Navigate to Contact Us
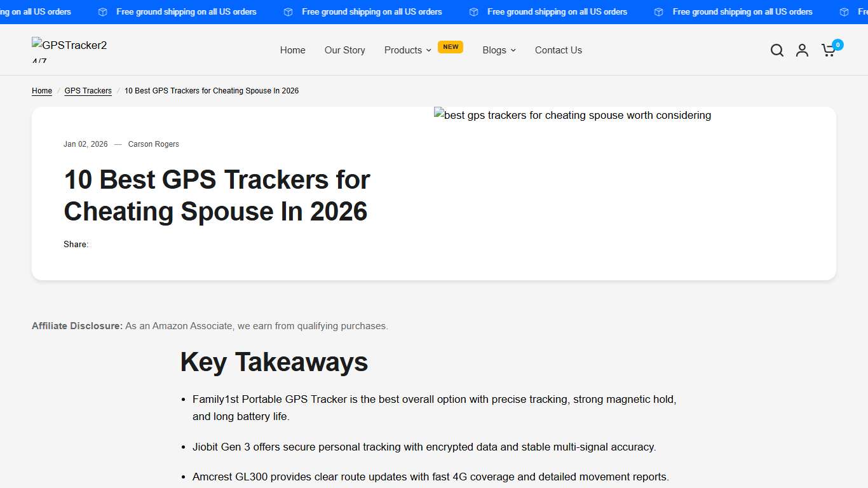Image resolution: width=868 pixels, height=488 pixels. click(558, 50)
